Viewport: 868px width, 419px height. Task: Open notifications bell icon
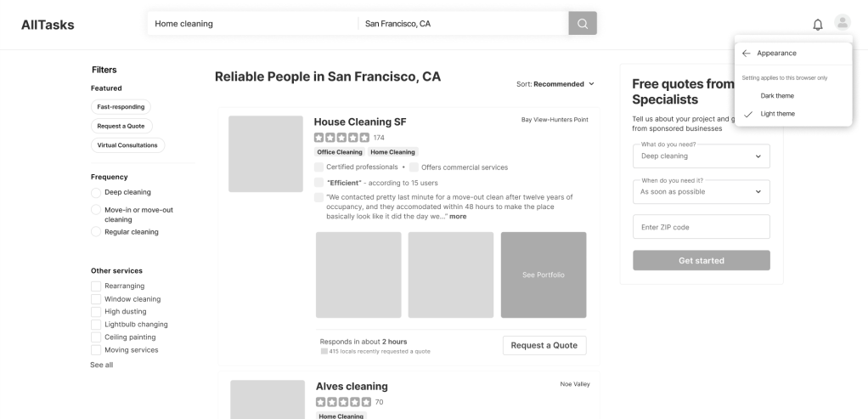click(x=818, y=24)
